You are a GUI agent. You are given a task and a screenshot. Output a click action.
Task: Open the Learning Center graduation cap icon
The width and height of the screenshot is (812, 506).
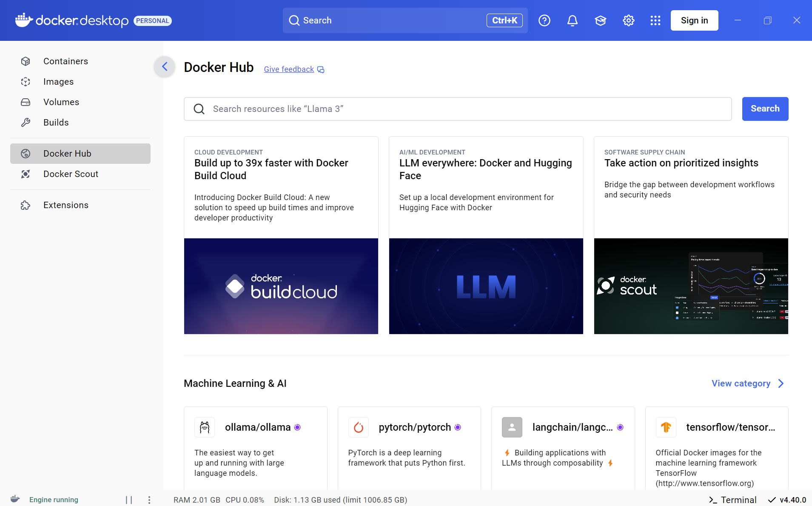[x=601, y=20]
